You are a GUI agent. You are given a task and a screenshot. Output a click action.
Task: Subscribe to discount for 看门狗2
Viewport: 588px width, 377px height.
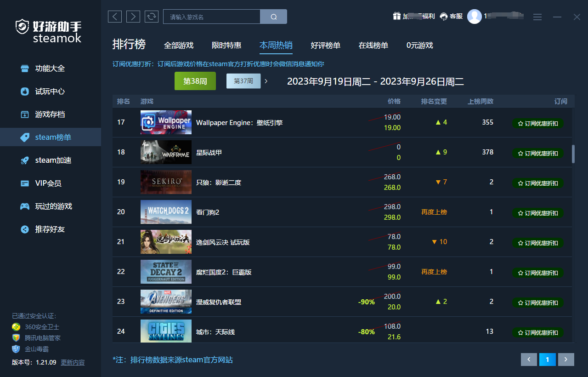coord(538,213)
